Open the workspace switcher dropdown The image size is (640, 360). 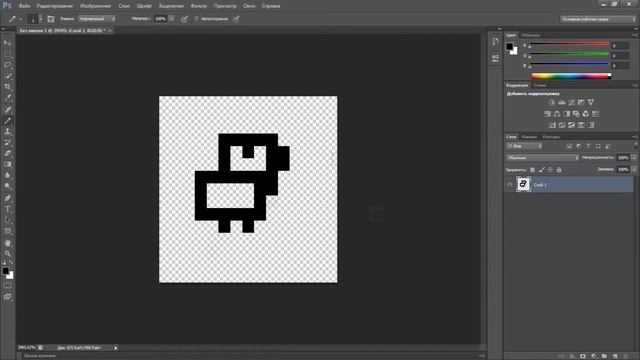[598, 19]
